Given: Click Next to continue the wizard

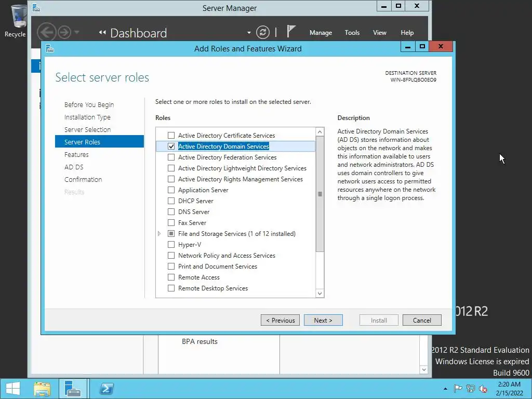Looking at the screenshot, I should point(323,320).
